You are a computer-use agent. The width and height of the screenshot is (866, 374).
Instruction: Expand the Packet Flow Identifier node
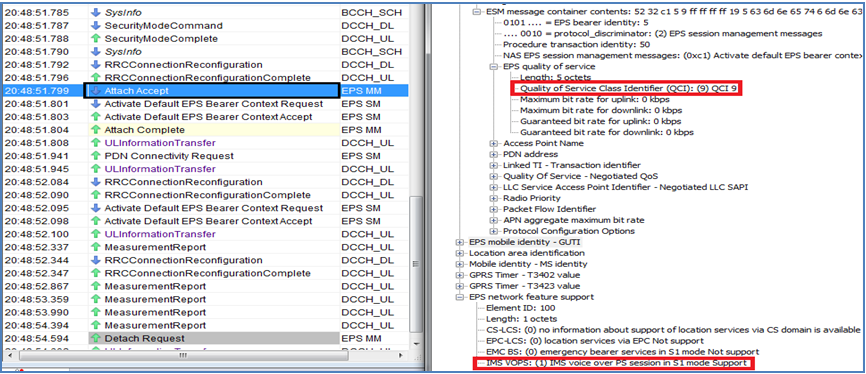point(493,209)
